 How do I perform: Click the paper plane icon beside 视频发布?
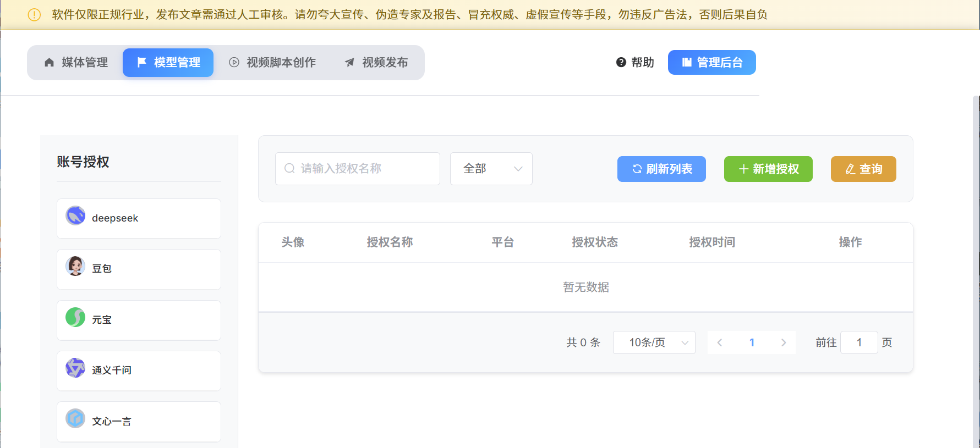[x=349, y=62]
